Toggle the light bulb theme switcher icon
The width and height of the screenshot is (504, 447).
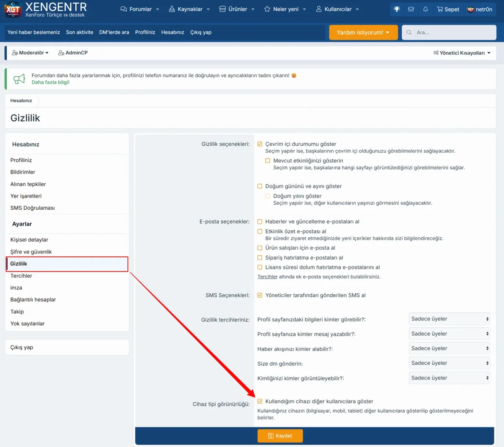coord(397,9)
